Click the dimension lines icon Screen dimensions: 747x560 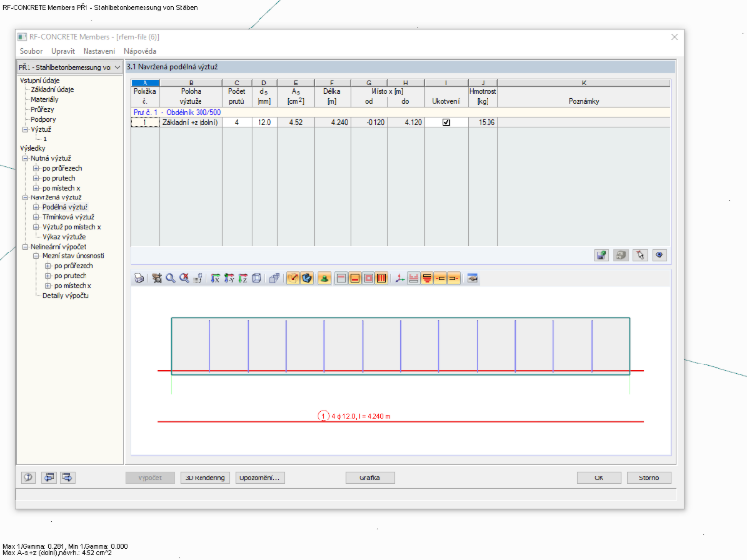tap(414, 279)
